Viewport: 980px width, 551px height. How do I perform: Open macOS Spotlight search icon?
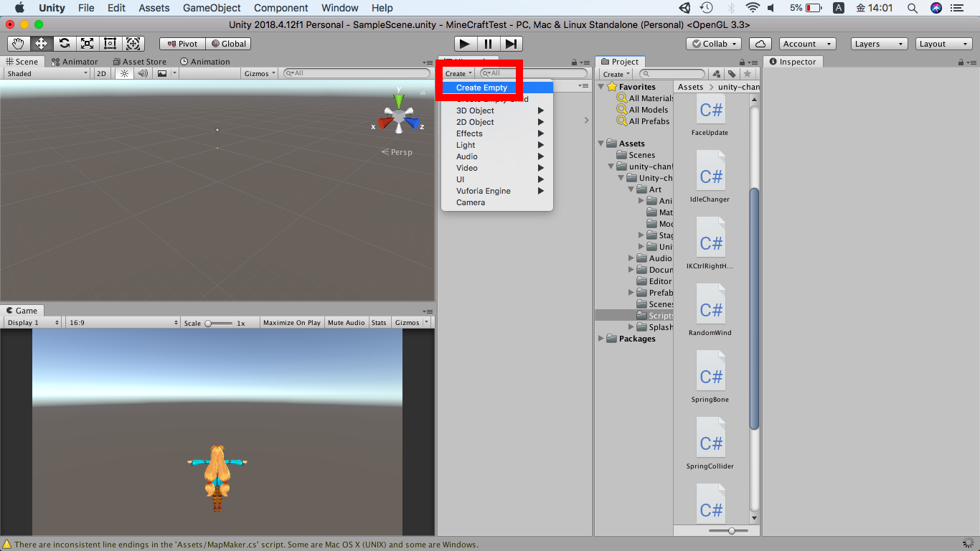pyautogui.click(x=913, y=8)
